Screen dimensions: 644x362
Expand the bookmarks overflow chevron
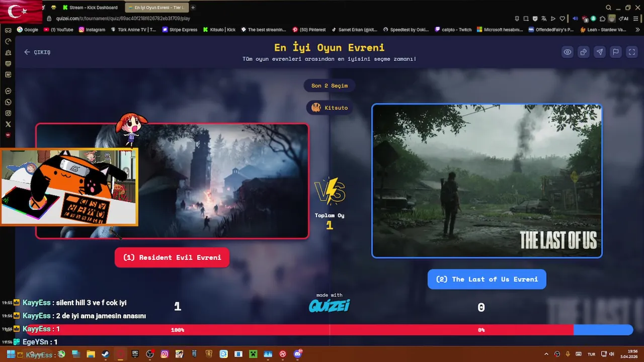[637, 30]
